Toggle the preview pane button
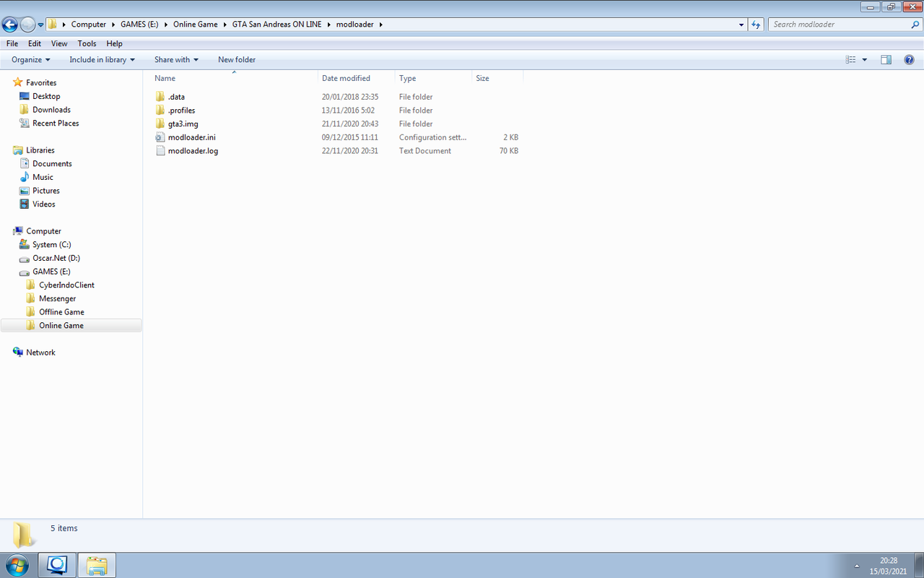The height and width of the screenshot is (578, 924). pyautogui.click(x=886, y=60)
